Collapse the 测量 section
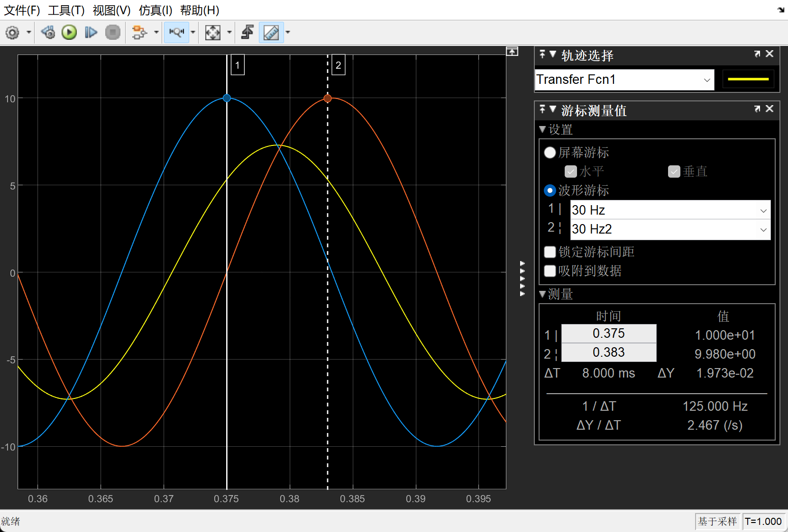This screenshot has width=788, height=532. (542, 294)
